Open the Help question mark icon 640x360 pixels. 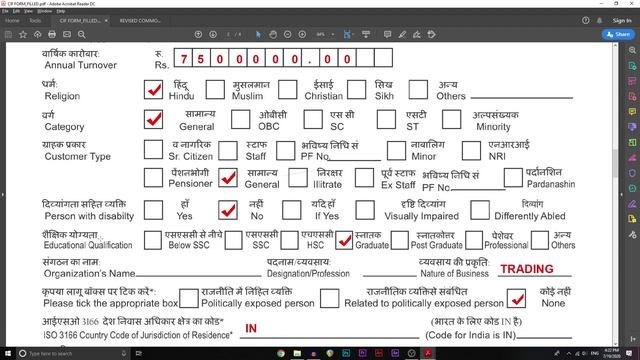pyautogui.click(x=586, y=20)
